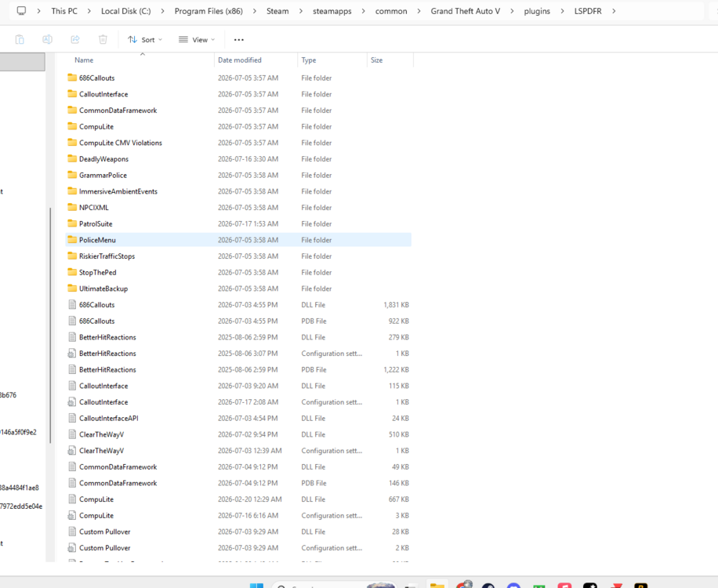718x588 pixels.
Task: Select the BetterHitReactions PDB file name
Action: click(x=107, y=369)
